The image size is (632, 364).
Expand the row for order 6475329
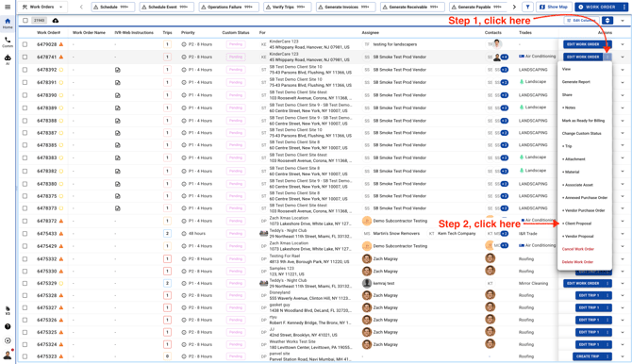pyautogui.click(x=623, y=284)
